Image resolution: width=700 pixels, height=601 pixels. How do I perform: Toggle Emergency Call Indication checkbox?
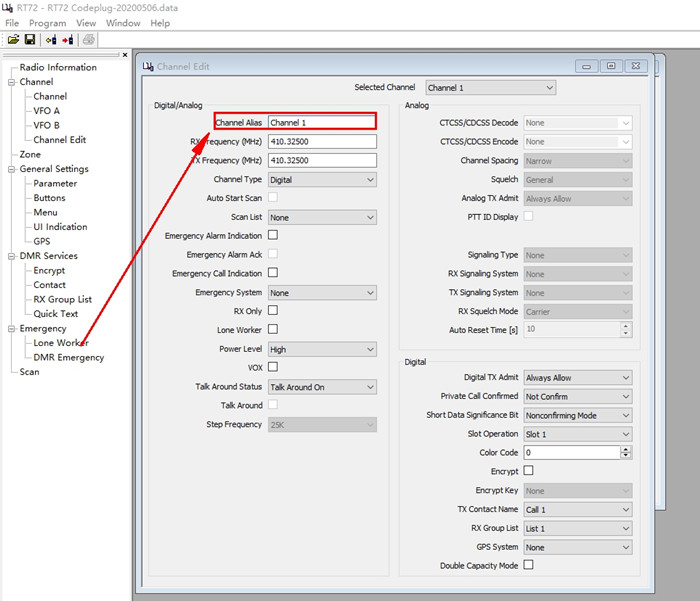pos(273,272)
